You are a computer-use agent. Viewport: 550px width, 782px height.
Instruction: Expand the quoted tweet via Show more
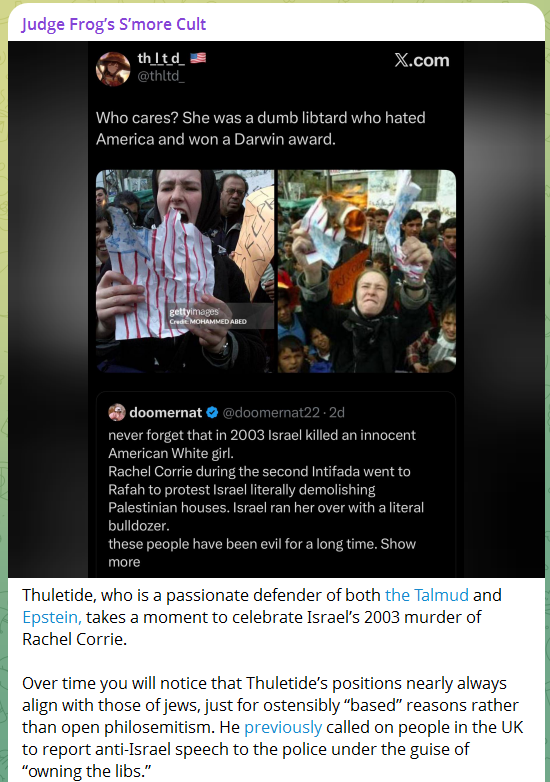(262, 553)
